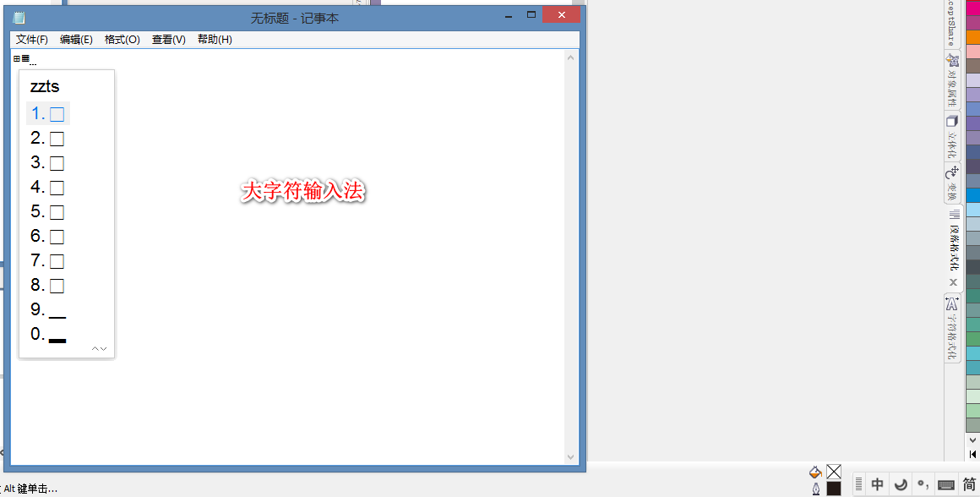The width and height of the screenshot is (980, 497).
Task: Close the 段落格式化 docker with X
Action: (953, 282)
